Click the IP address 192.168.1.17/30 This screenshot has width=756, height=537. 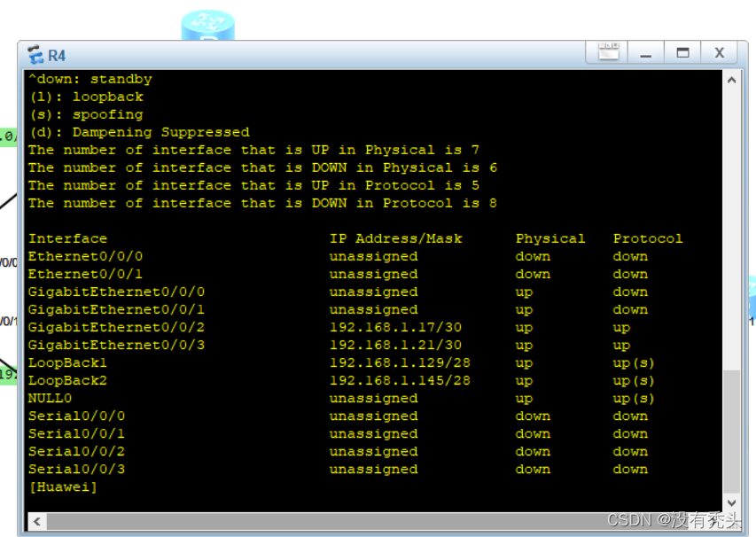[395, 327]
